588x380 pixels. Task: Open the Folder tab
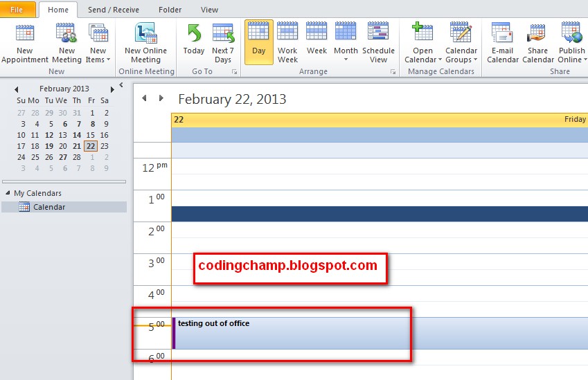(170, 10)
